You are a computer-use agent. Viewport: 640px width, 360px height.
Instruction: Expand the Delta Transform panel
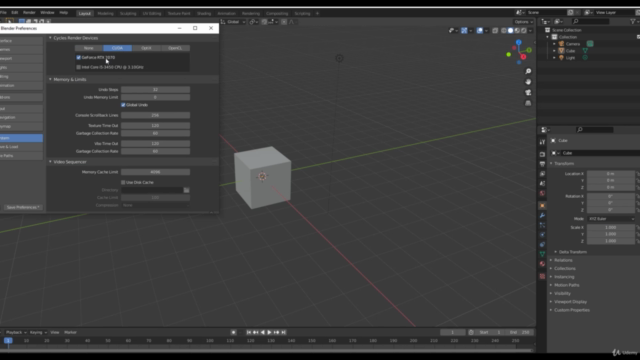click(x=572, y=252)
